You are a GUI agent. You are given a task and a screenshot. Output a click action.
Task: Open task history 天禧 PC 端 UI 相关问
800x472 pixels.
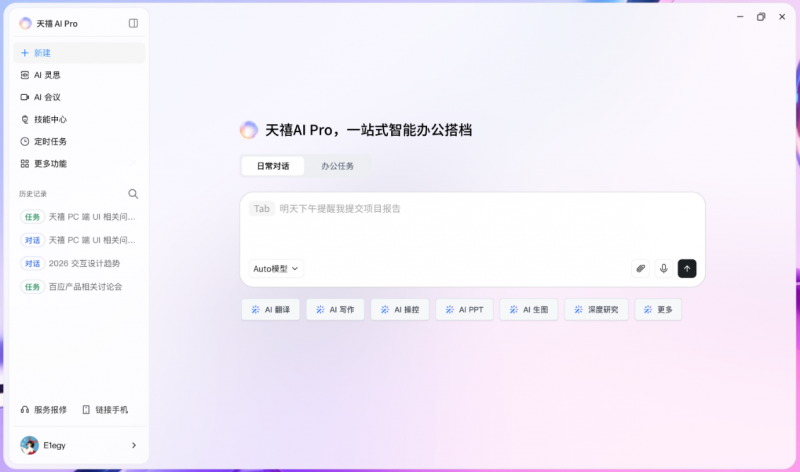coord(79,217)
